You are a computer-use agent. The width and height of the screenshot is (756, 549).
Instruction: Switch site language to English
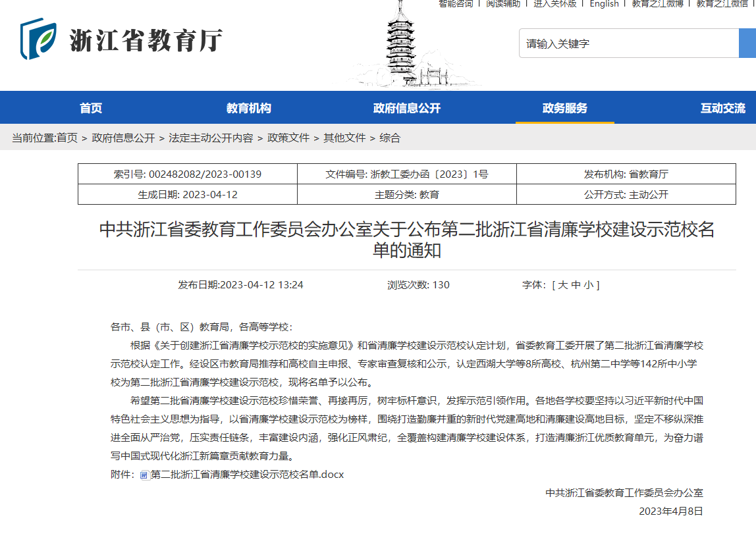pos(604,4)
